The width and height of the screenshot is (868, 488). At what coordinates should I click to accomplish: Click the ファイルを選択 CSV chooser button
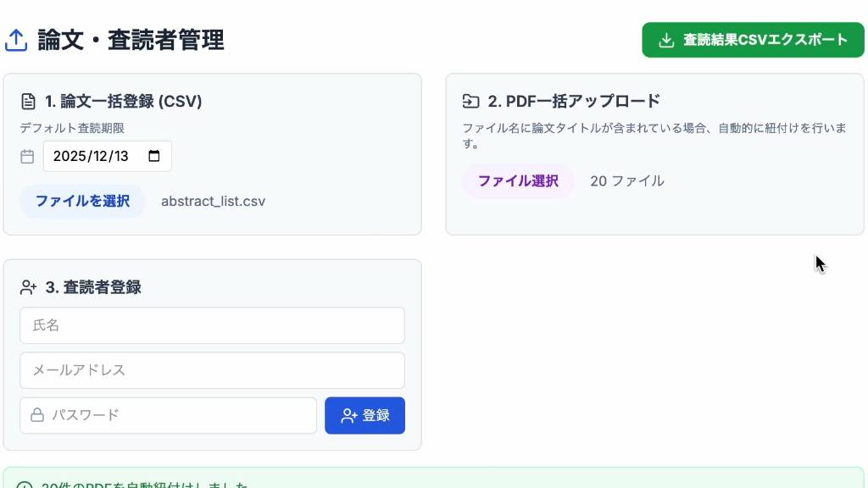point(82,202)
